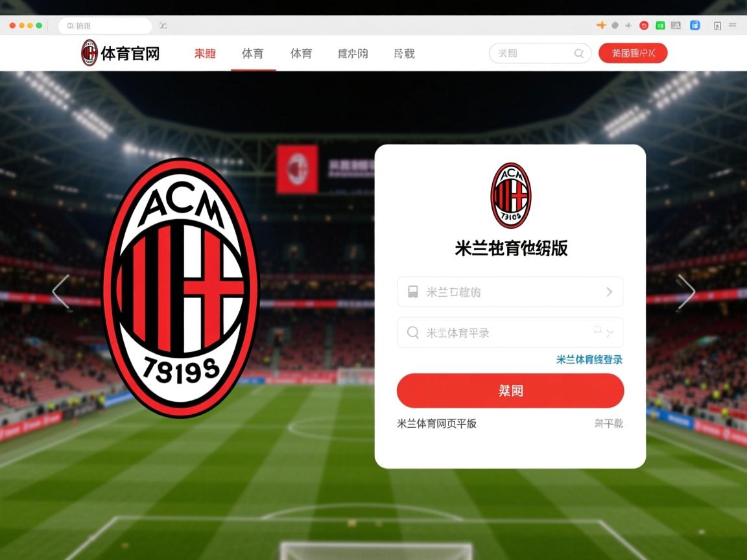The image size is (747, 560).
Task: Click the AC Milan crest in login card
Action: coord(511,196)
